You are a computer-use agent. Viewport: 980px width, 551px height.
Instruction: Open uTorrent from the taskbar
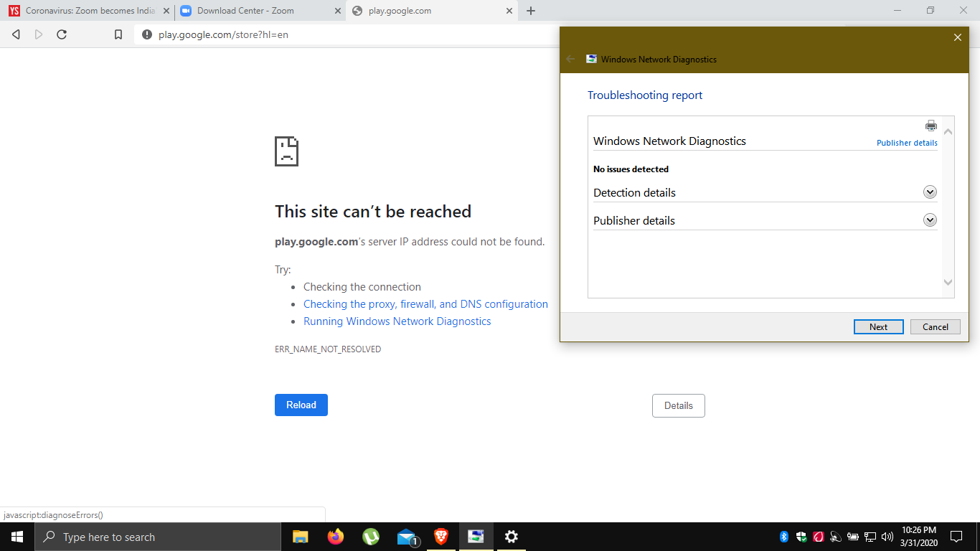tap(370, 537)
